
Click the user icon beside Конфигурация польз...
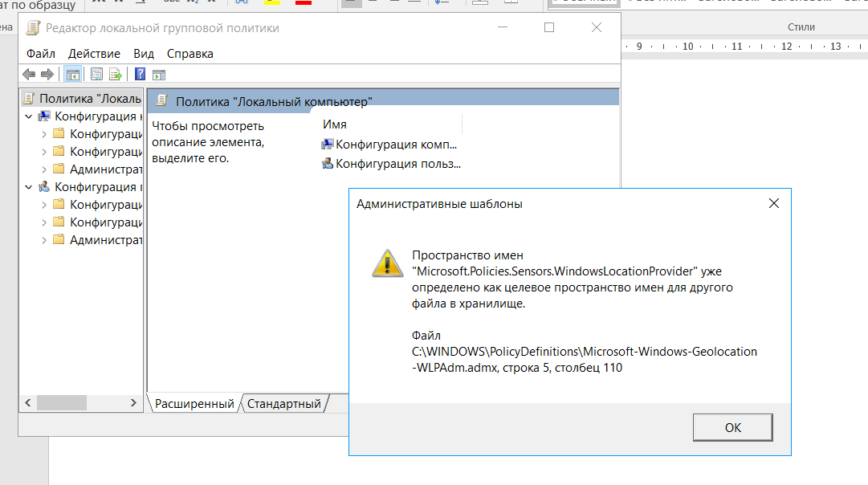coord(327,163)
